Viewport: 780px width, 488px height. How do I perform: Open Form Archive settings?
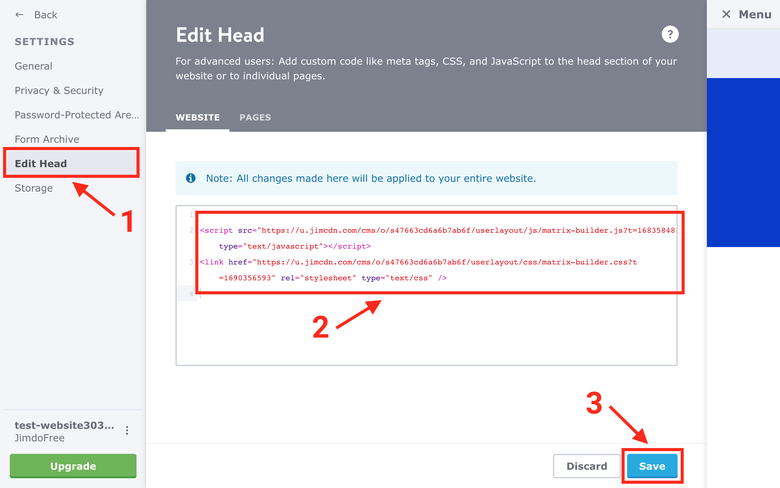pos(47,139)
